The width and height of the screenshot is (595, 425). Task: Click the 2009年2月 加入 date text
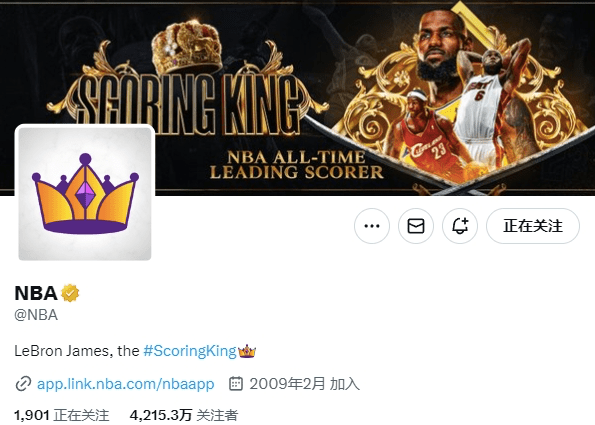(304, 384)
